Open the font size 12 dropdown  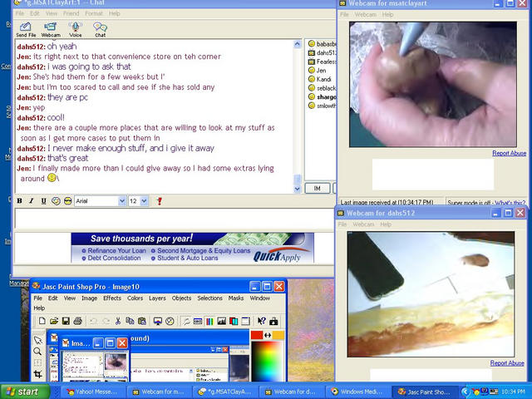pyautogui.click(x=144, y=201)
